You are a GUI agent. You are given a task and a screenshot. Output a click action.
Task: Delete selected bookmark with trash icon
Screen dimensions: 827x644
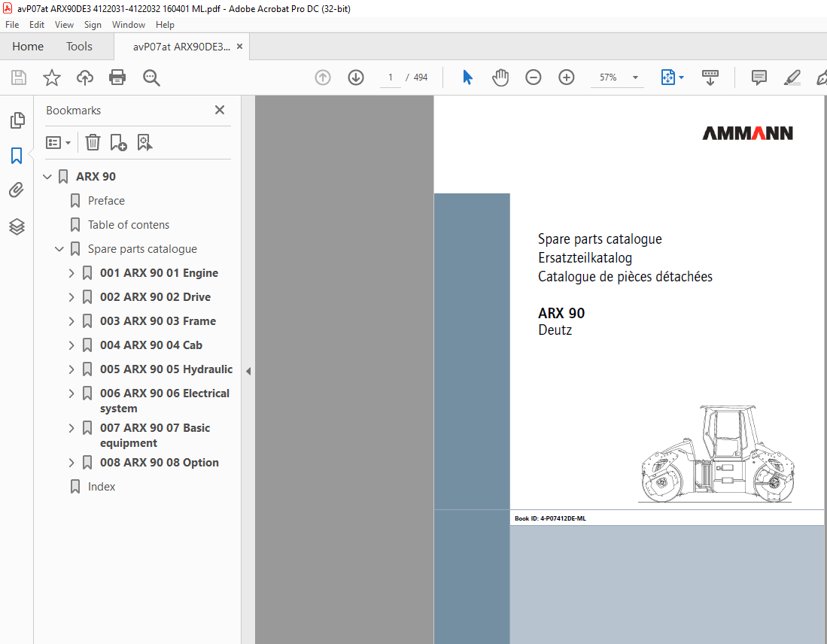(x=93, y=142)
